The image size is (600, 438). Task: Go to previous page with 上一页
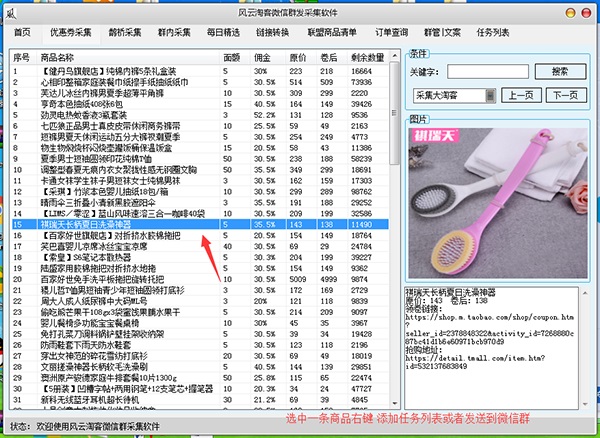pos(521,95)
